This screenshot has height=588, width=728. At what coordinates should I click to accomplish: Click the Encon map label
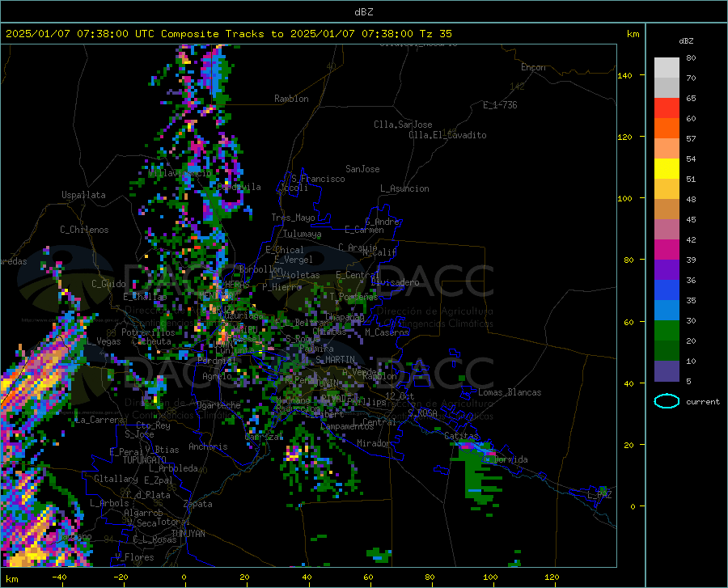tap(533, 67)
